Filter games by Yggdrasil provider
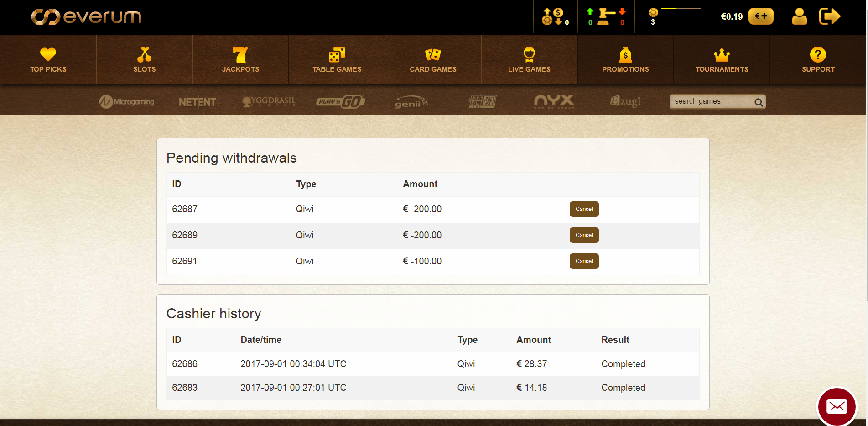Viewport: 868px width, 426px height. (269, 101)
